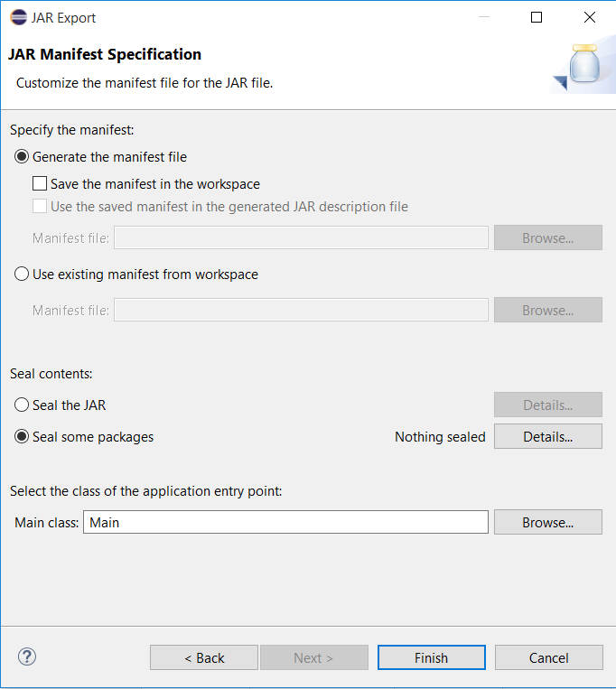Maximize the JAR Export window
The height and width of the screenshot is (689, 616).
click(537, 17)
